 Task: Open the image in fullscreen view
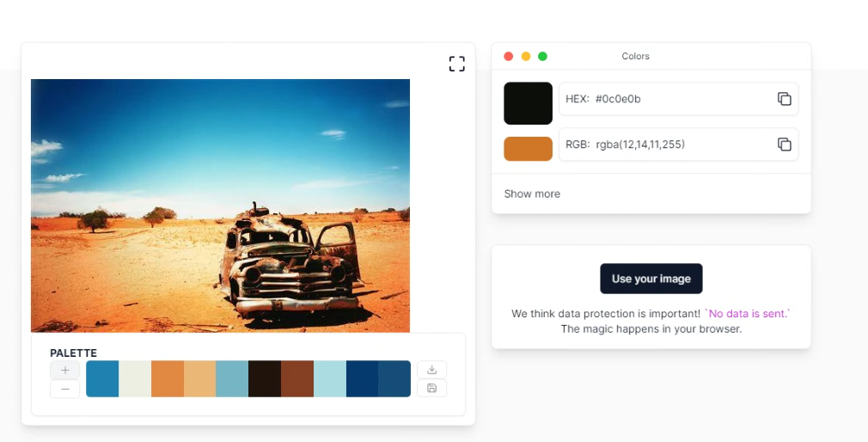point(456,64)
